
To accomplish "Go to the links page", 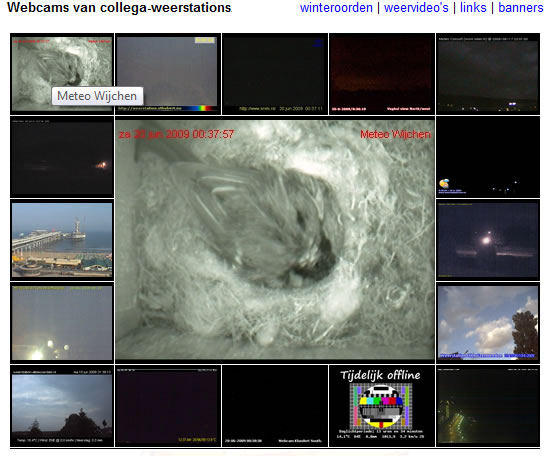I will point(473,8).
